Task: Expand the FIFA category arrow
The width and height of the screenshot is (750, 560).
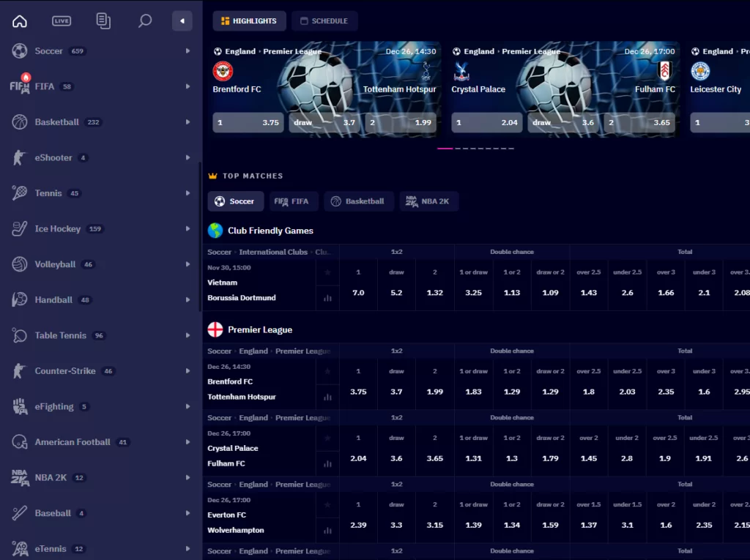Action: click(x=187, y=86)
